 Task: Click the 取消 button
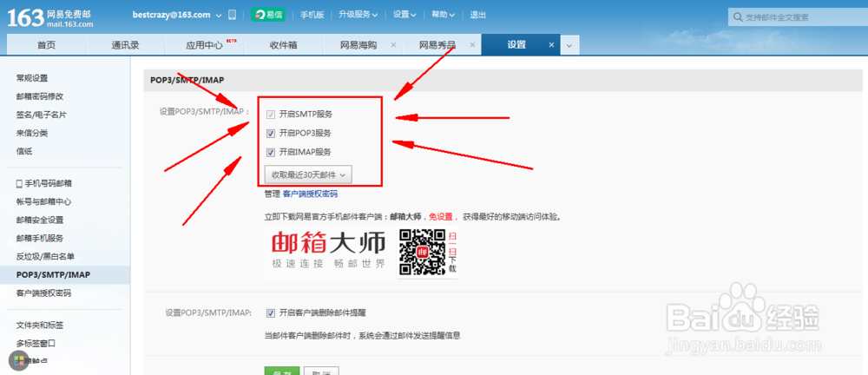click(x=322, y=371)
